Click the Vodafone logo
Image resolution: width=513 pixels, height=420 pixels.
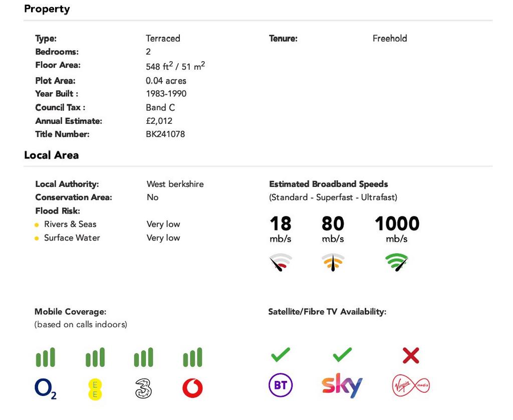(x=192, y=388)
